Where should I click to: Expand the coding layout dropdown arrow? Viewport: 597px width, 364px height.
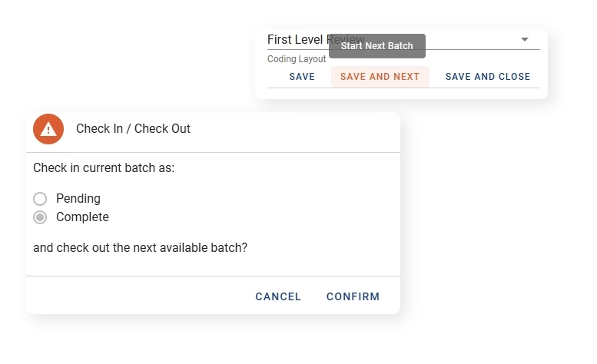coord(525,39)
